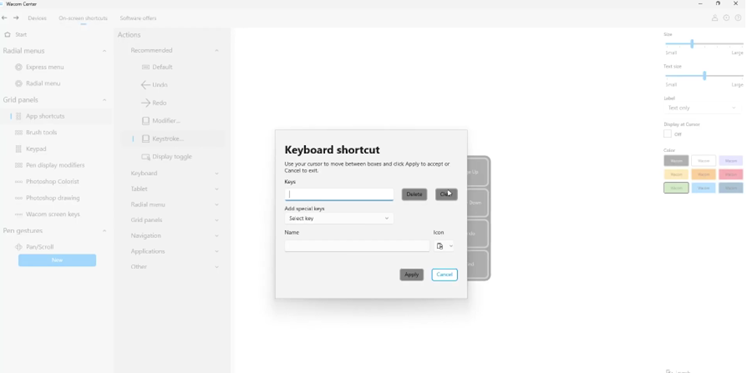Pick the yellow color swatch
This screenshot has width=747, height=373.
(676, 174)
